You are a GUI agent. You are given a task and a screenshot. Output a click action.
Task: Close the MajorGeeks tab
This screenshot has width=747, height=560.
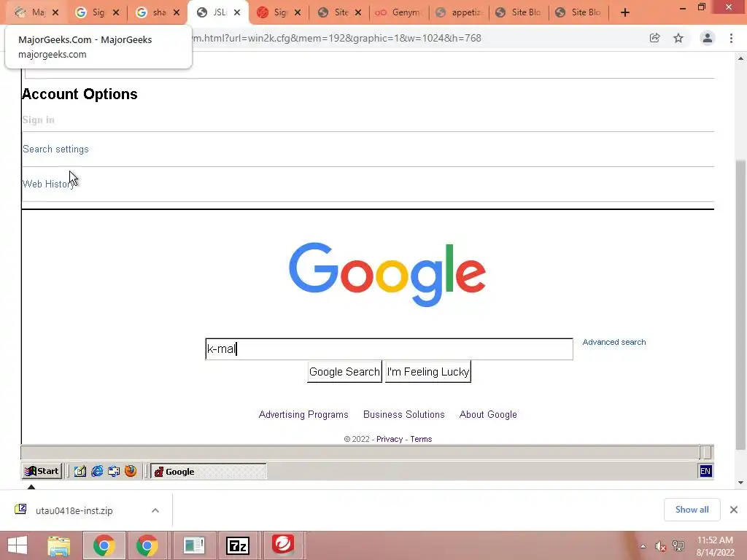(x=55, y=12)
